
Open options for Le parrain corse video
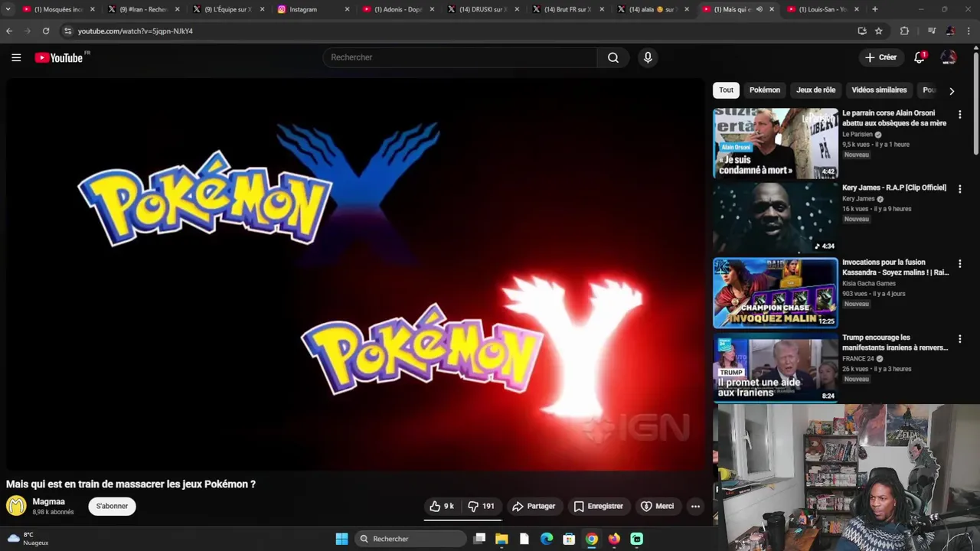pyautogui.click(x=959, y=114)
